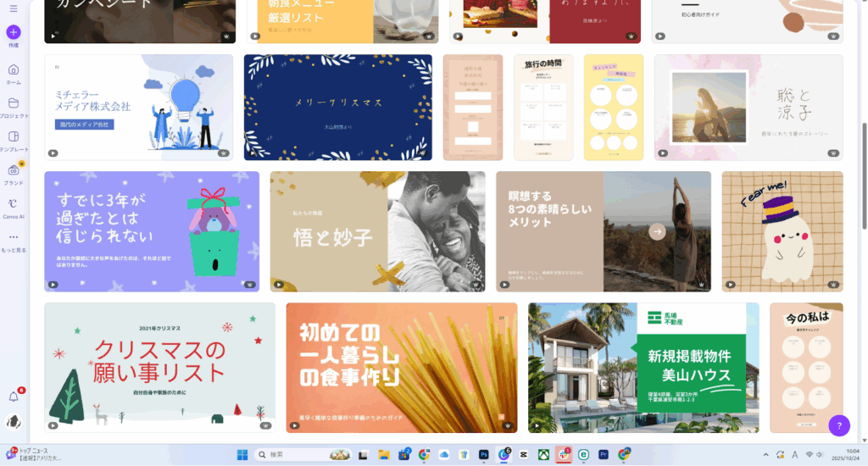The height and width of the screenshot is (466, 868).
Task: Launch Canva AI from the sidebar
Action: (x=13, y=204)
